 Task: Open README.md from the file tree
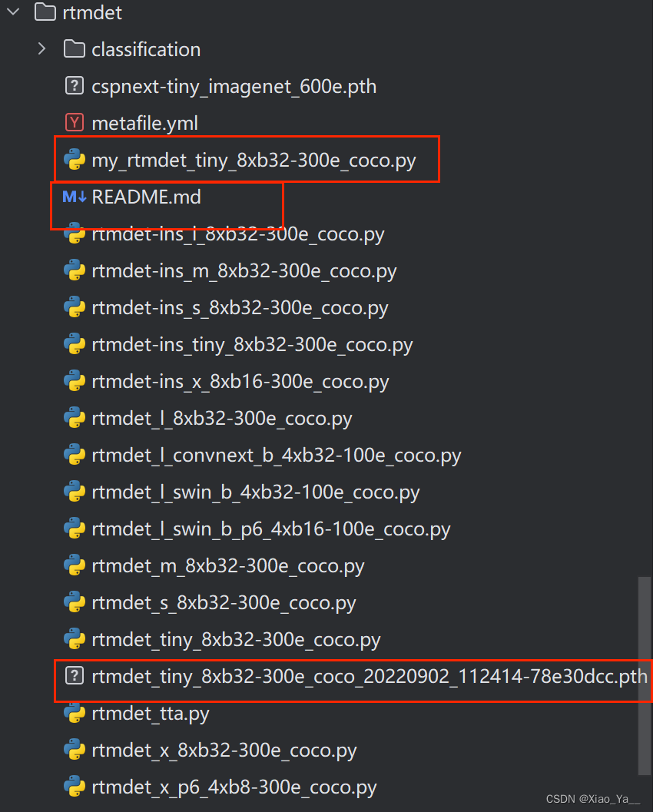tap(145, 197)
